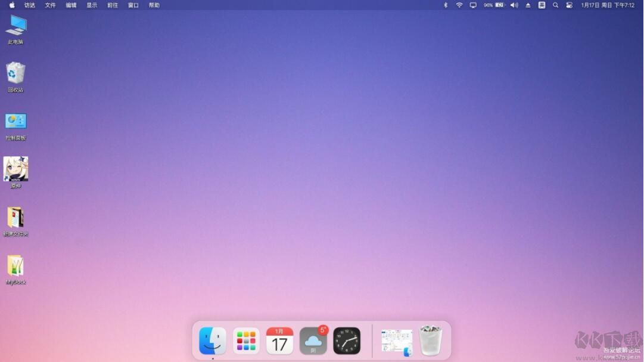Open the Trash at the dock's right end
Screen dimensions: 644x362
pos(431,340)
